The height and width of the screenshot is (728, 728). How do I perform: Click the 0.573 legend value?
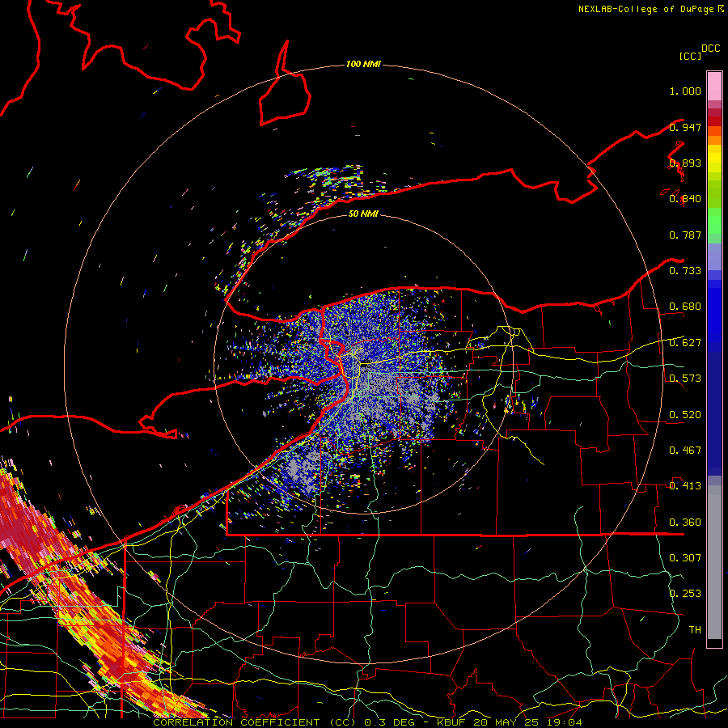685,379
